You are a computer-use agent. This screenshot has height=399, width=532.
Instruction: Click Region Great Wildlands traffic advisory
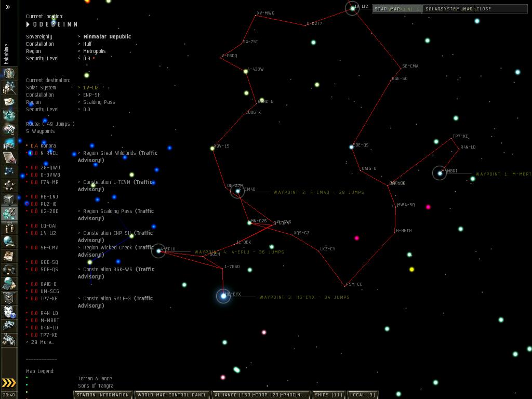[118, 156]
